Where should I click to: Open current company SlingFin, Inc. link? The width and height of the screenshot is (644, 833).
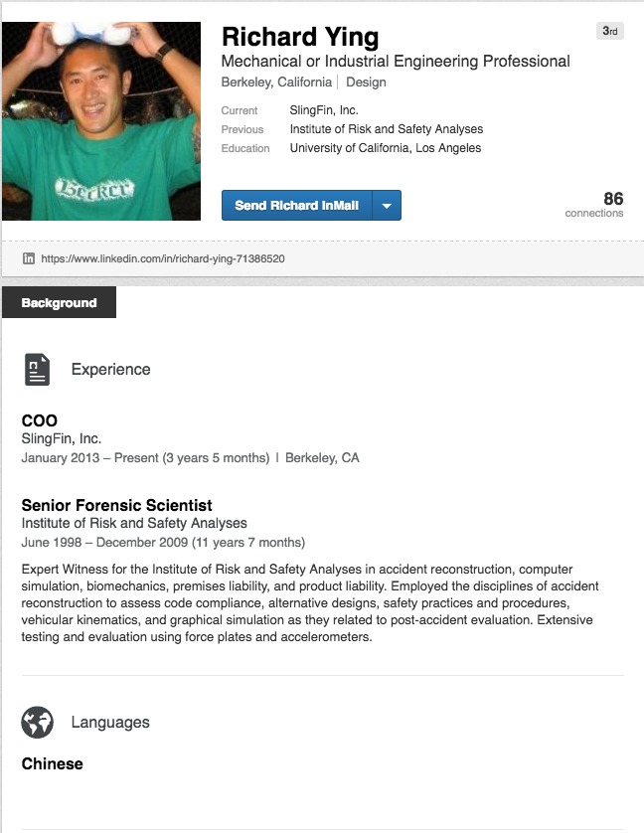click(324, 110)
